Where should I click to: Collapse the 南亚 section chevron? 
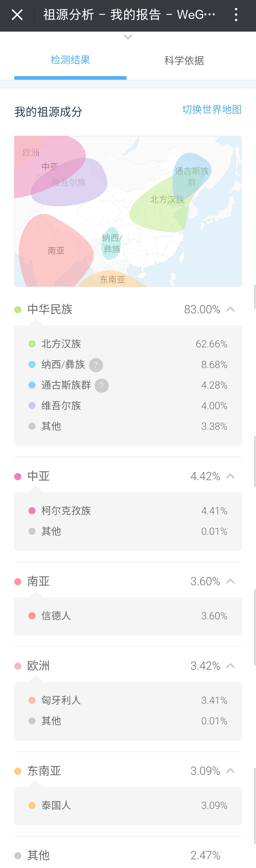230,581
